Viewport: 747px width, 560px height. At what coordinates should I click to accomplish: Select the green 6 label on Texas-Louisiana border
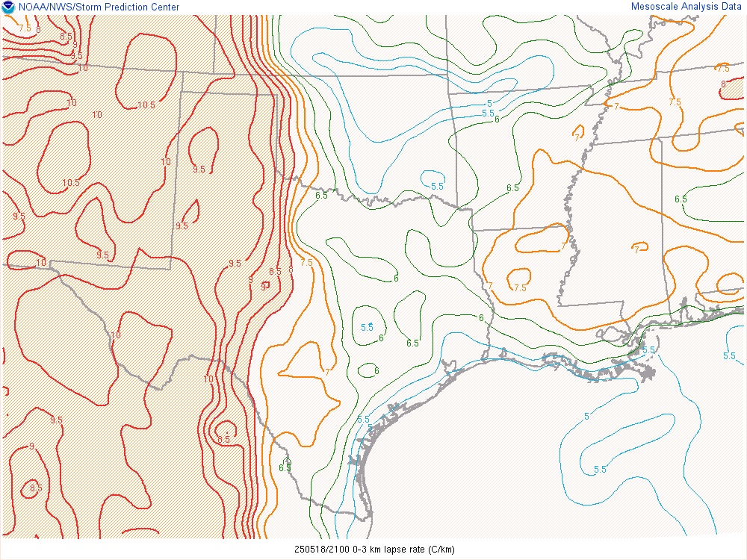(481, 318)
